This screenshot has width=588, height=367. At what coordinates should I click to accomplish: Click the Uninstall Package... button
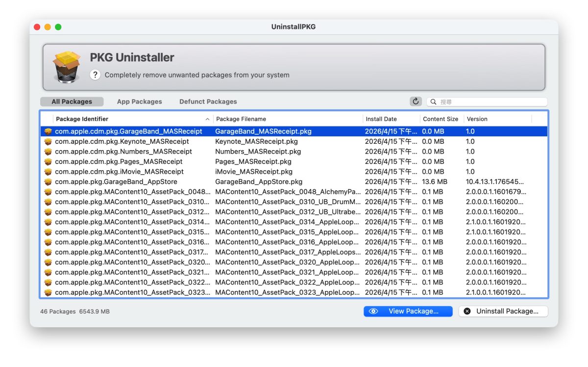(503, 311)
